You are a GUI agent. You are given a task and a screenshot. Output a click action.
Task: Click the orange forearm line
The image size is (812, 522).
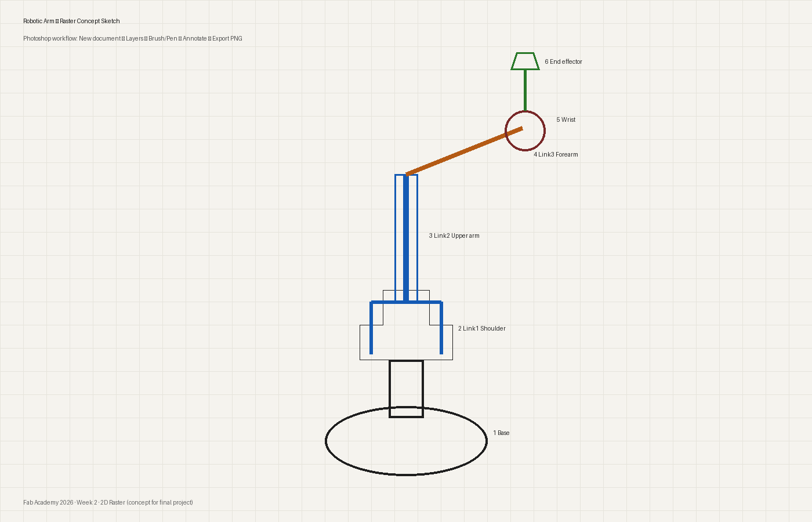(x=464, y=151)
